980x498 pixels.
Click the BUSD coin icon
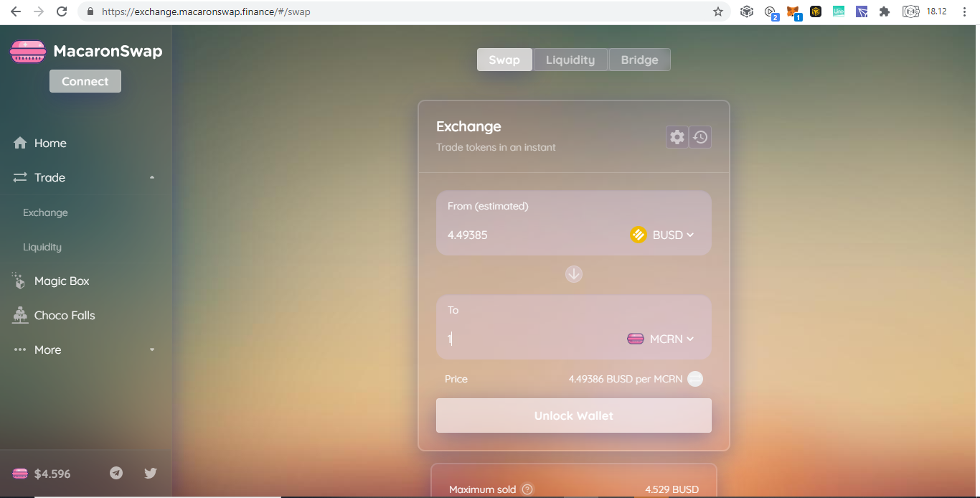point(639,235)
